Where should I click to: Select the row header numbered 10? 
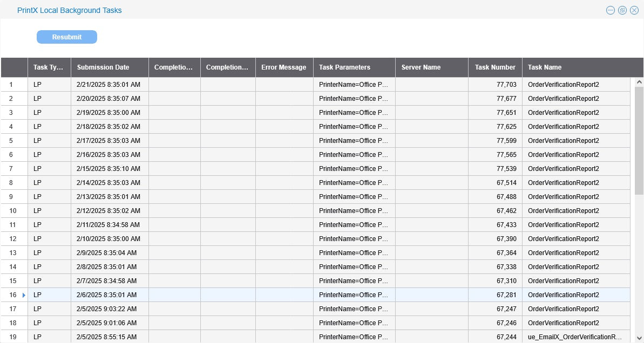tap(14, 211)
